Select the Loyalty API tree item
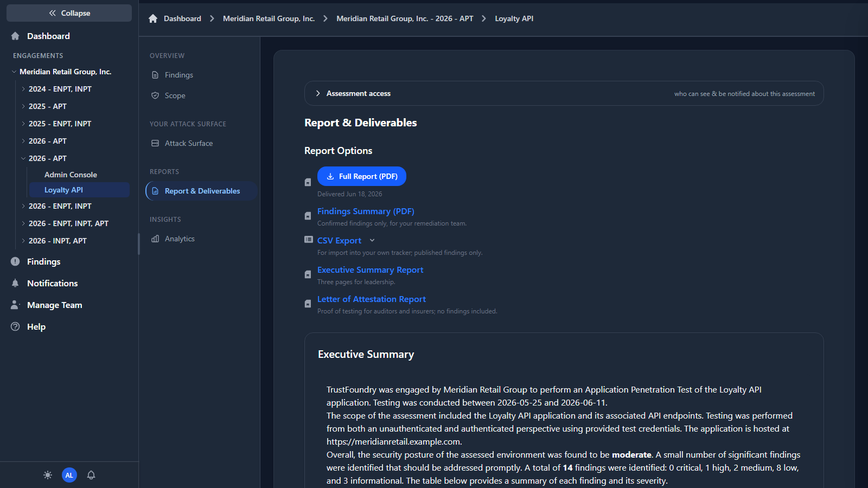This screenshot has height=488, width=868. pos(79,190)
